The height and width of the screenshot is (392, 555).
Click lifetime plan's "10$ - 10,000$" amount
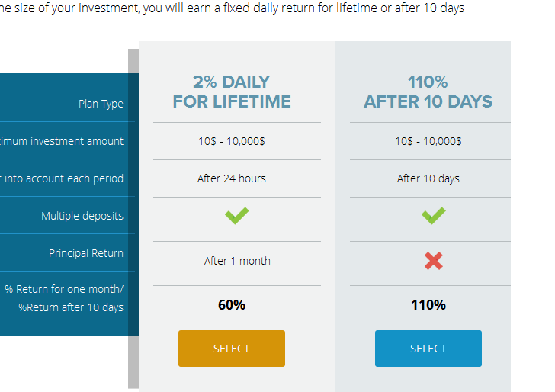pos(232,141)
